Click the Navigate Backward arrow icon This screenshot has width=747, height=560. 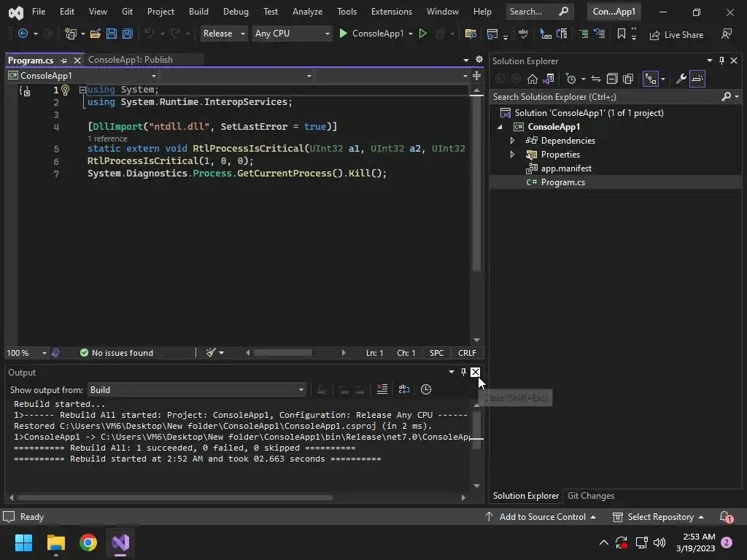click(23, 34)
